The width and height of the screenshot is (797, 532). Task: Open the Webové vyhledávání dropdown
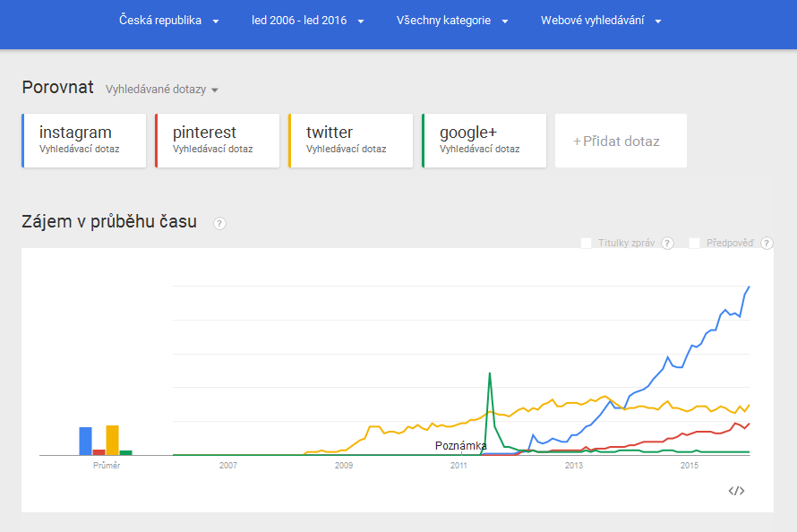tap(601, 21)
